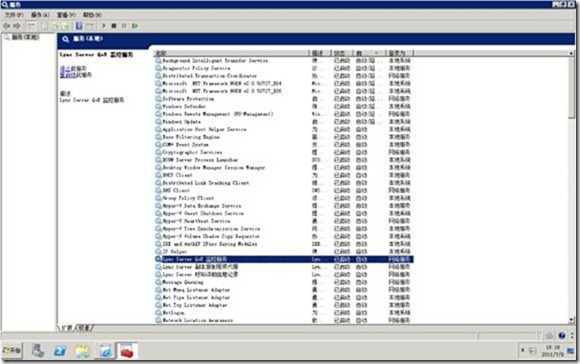The height and width of the screenshot is (364, 580).
Task: Open the 开始 (Start) menu
Action: click(x=12, y=350)
